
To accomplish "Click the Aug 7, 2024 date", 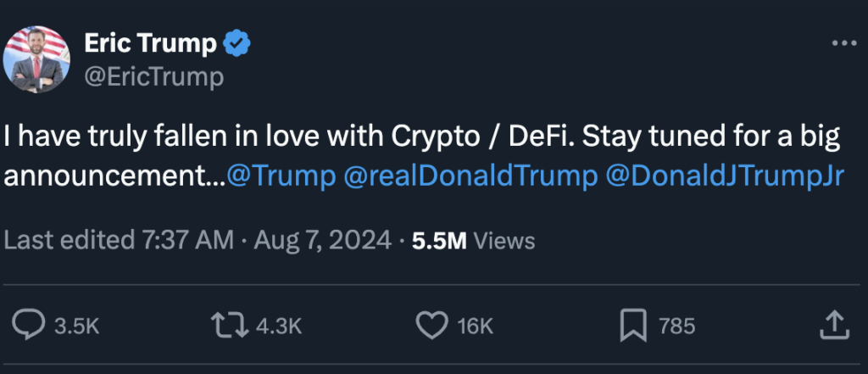I will click(323, 240).
